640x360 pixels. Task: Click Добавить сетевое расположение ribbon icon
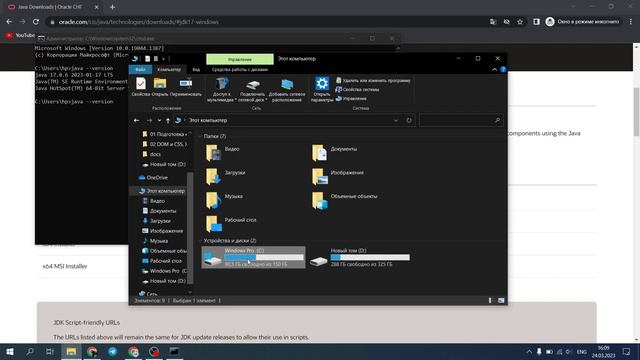click(x=287, y=89)
